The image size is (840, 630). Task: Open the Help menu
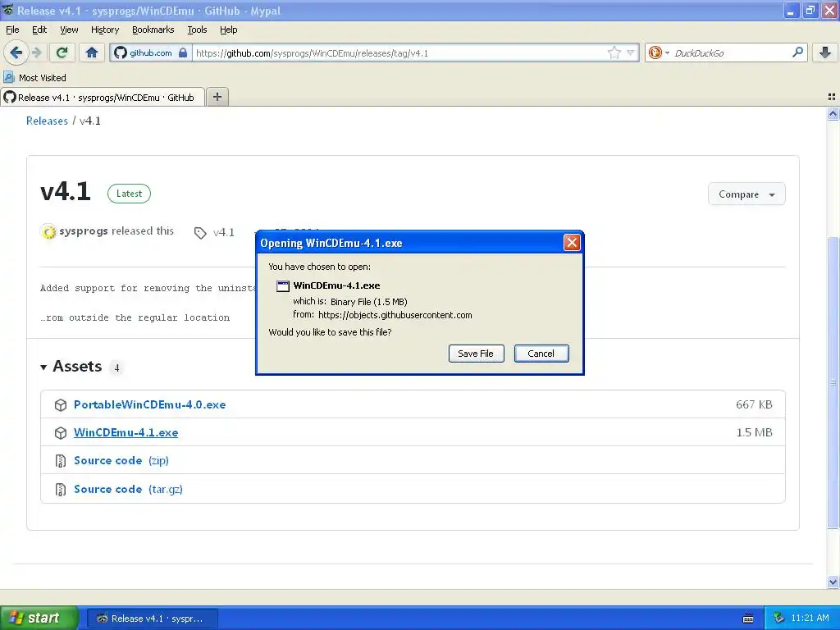(228, 30)
